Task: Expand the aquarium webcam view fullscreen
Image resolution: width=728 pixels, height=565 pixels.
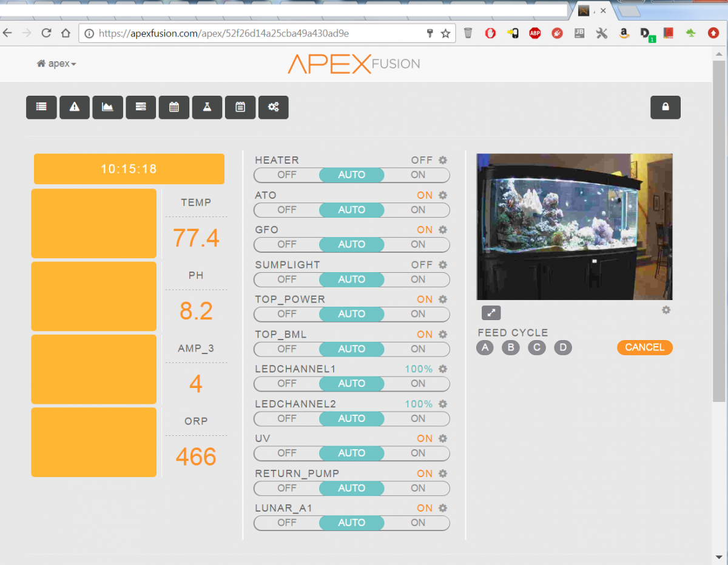Action: click(x=491, y=313)
